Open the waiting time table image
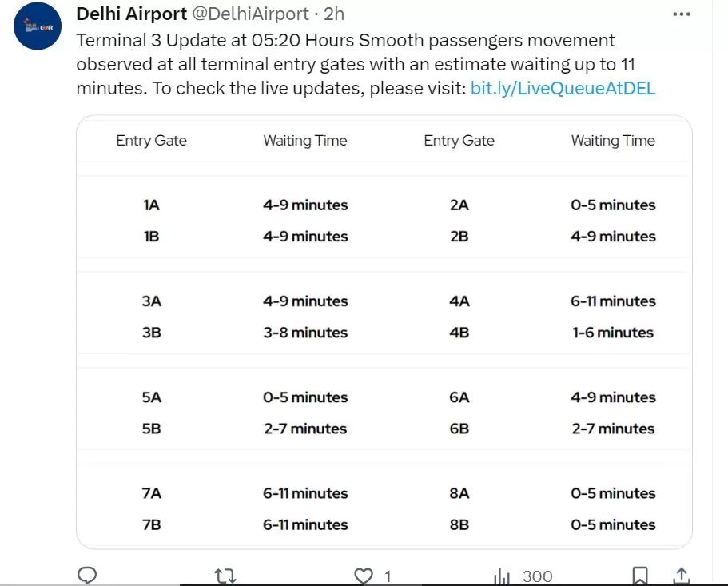728x586 pixels. click(384, 332)
